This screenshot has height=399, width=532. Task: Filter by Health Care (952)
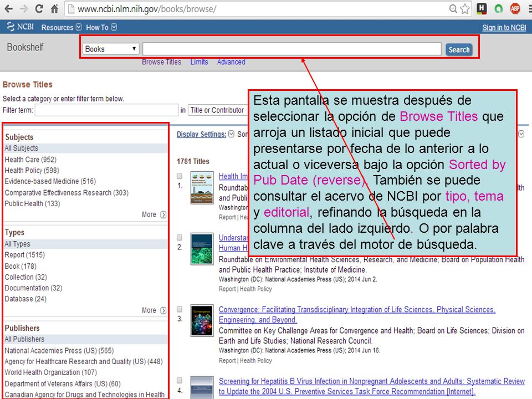30,160
